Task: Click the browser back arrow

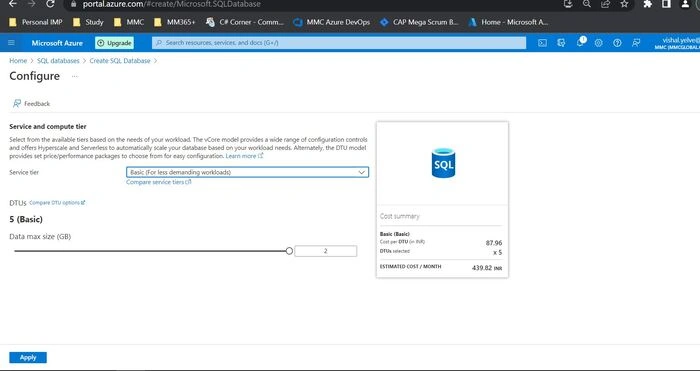Action: (x=13, y=4)
